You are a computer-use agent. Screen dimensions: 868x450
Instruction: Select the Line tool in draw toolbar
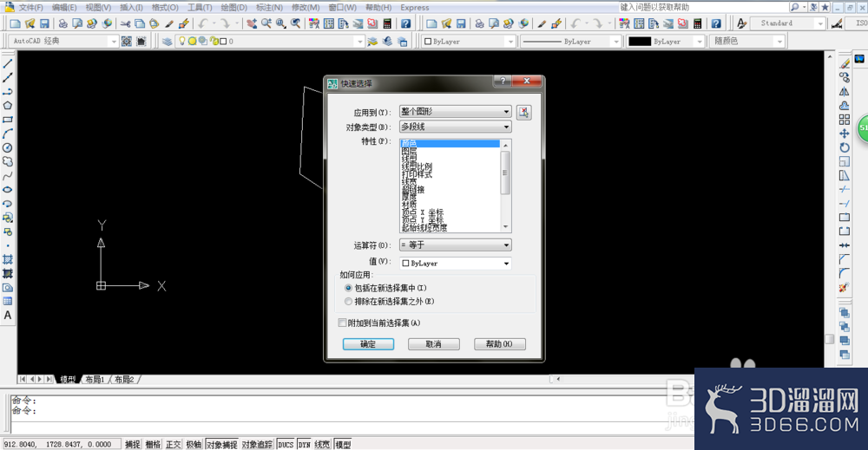pos(8,63)
